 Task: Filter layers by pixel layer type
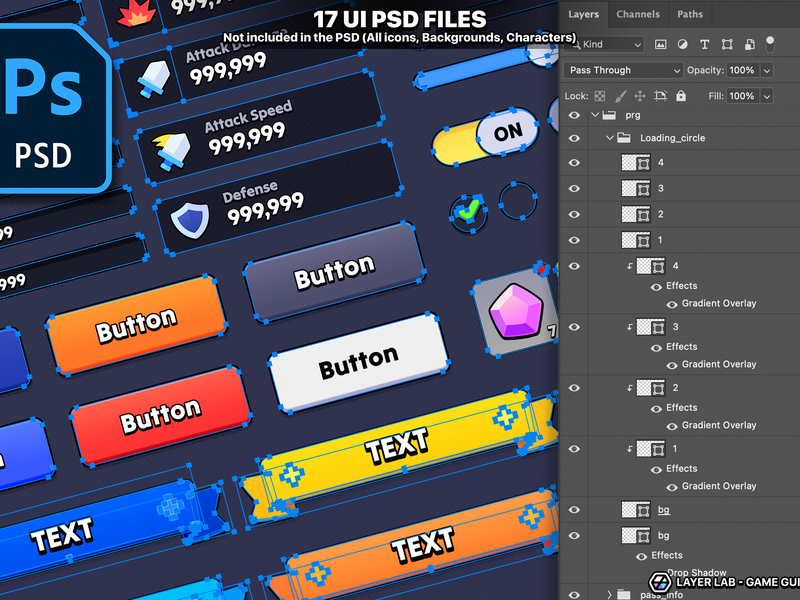point(660,44)
